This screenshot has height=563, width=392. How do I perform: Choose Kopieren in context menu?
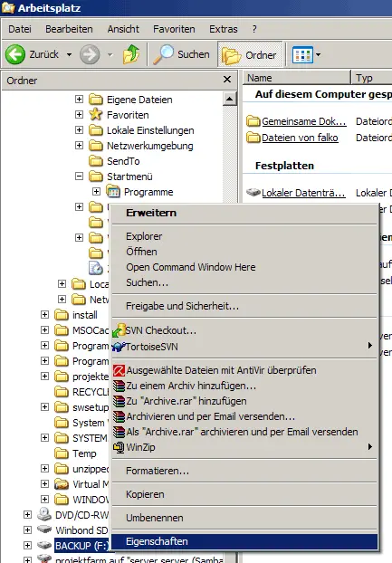point(244,494)
